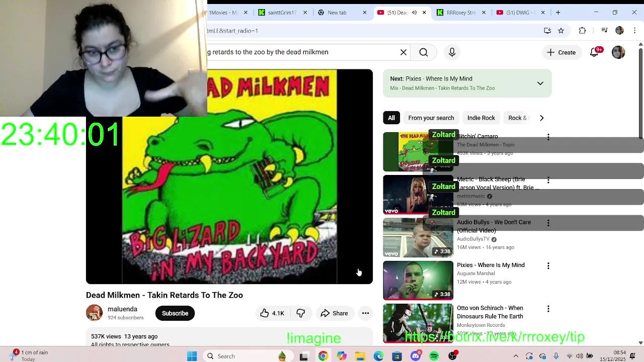644x362 pixels.
Task: Click the magnifier search button in YouTube
Action: click(424, 52)
